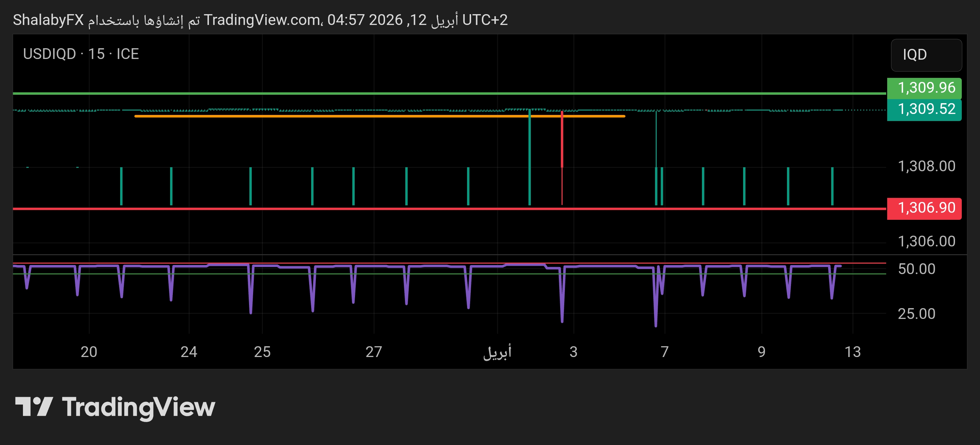
Task: Click the red horizontal support line
Action: tap(380, 209)
